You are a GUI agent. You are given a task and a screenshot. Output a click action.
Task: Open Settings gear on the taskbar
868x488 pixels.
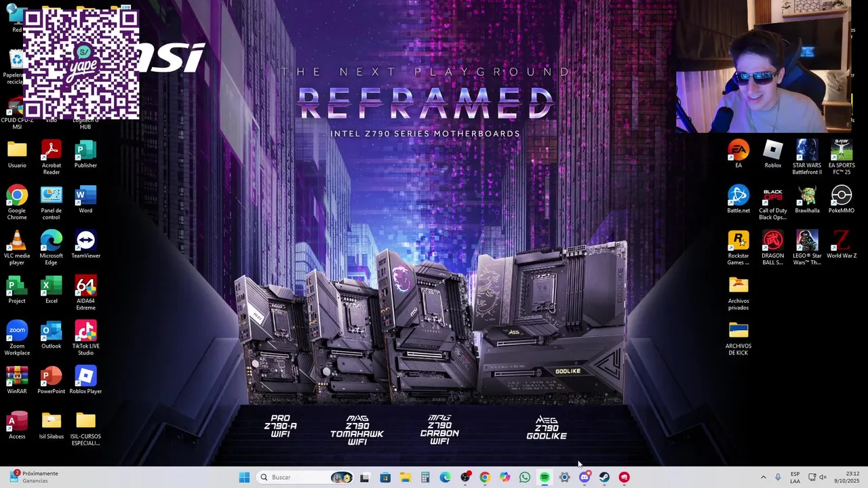pos(564,477)
